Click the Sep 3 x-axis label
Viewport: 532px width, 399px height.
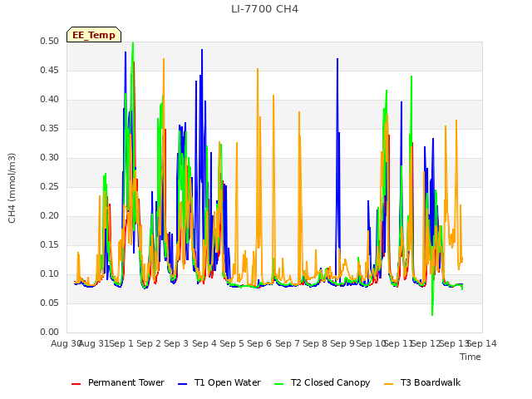tap(176, 343)
